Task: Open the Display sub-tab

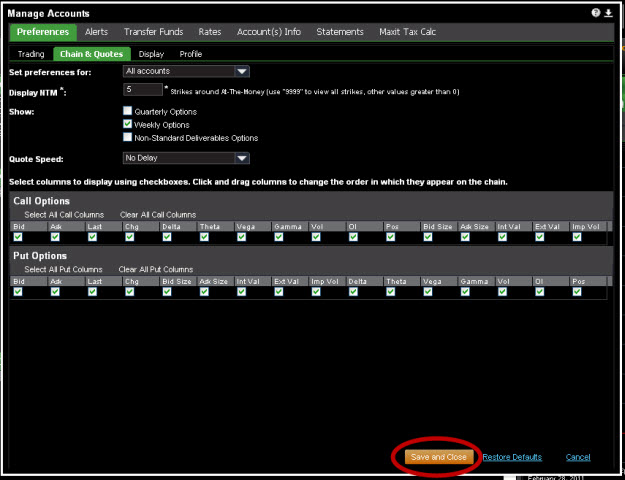Action: click(x=151, y=54)
